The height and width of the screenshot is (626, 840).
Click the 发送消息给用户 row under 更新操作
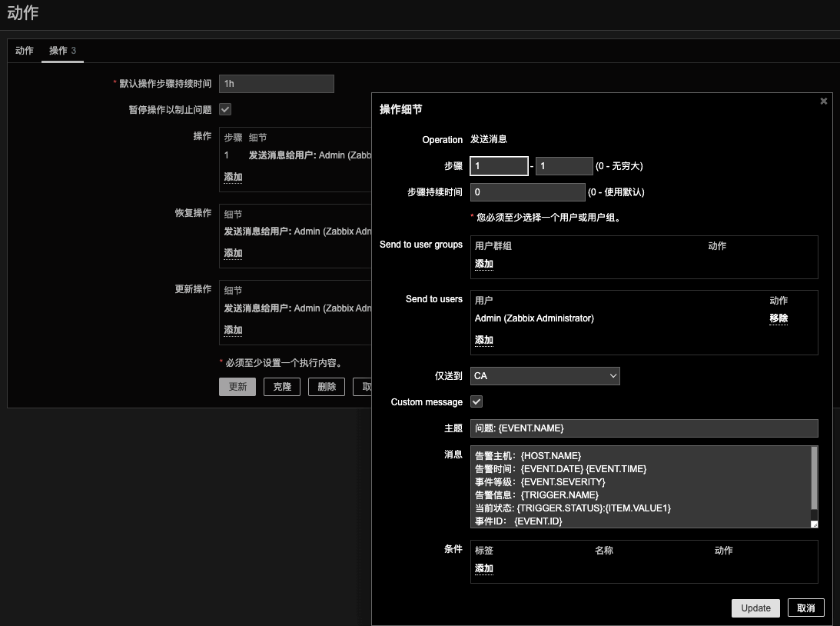[x=297, y=308]
